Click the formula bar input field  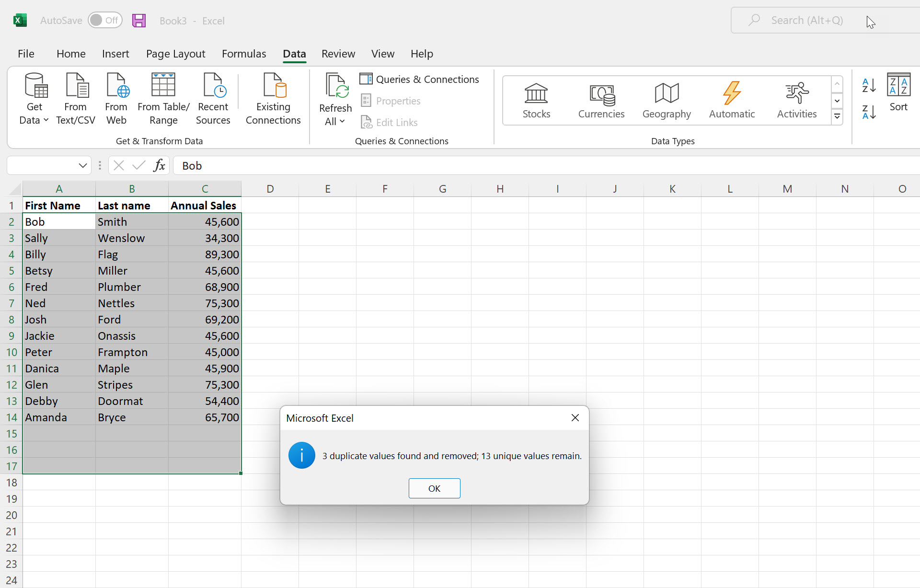click(538, 166)
